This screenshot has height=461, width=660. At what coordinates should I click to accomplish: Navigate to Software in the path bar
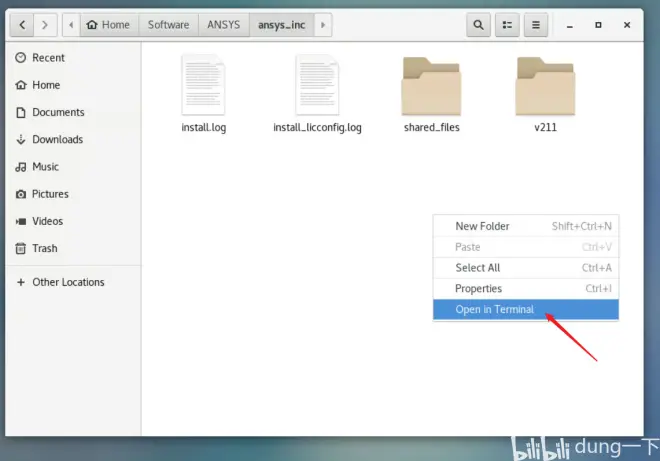pyautogui.click(x=168, y=25)
